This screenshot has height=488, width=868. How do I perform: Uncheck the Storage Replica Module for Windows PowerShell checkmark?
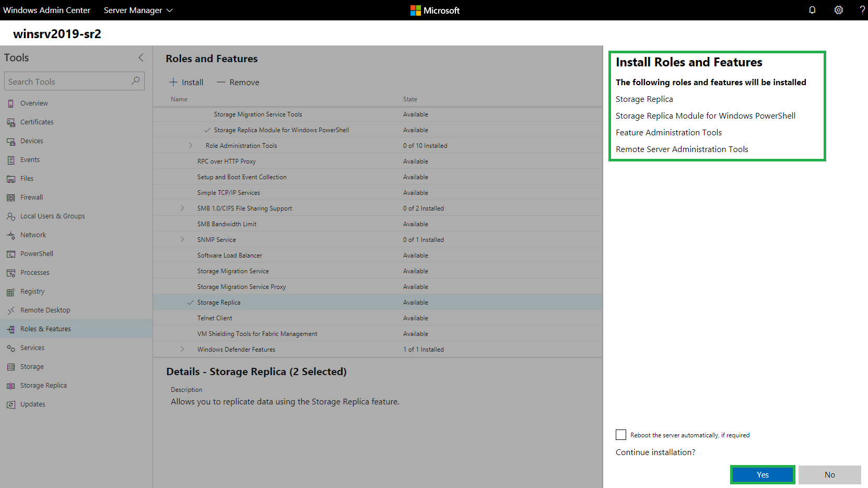tap(207, 130)
